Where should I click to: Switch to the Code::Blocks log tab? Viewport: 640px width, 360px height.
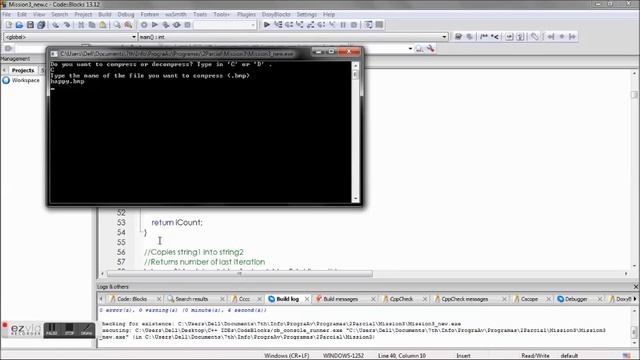pos(132,299)
